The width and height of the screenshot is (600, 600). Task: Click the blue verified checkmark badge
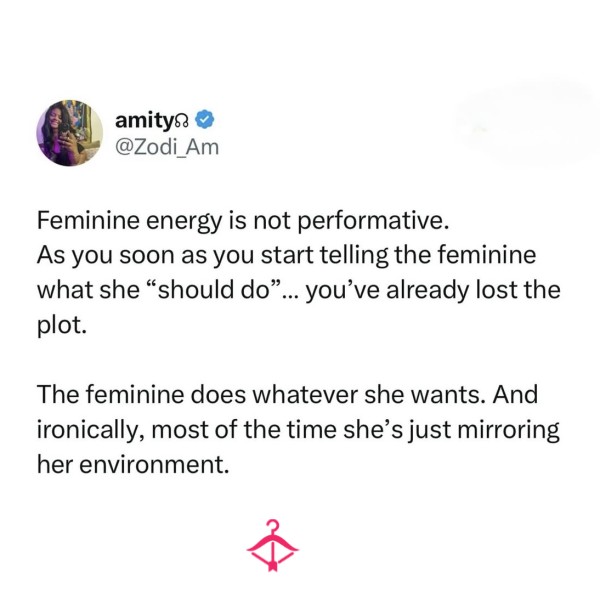point(205,120)
